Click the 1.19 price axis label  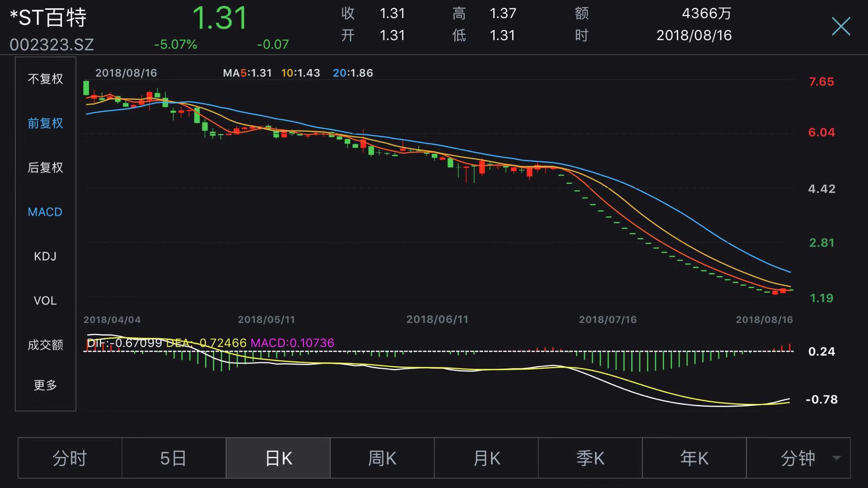pos(821,298)
